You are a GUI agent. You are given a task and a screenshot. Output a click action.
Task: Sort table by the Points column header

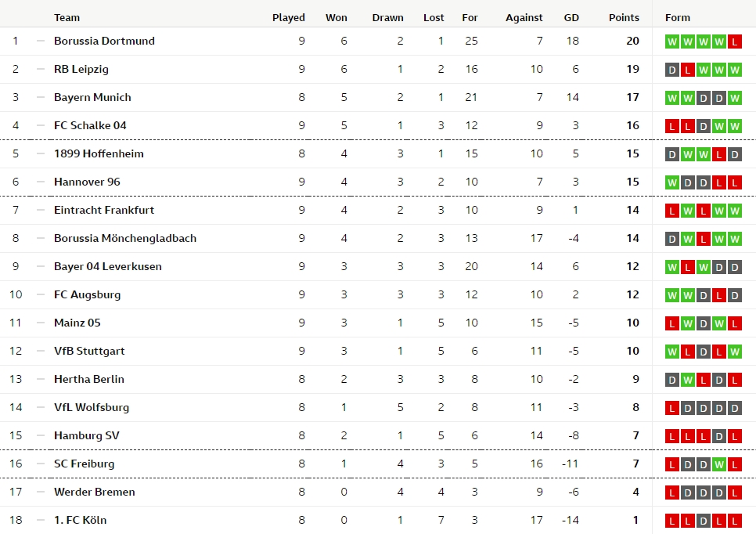pos(624,17)
